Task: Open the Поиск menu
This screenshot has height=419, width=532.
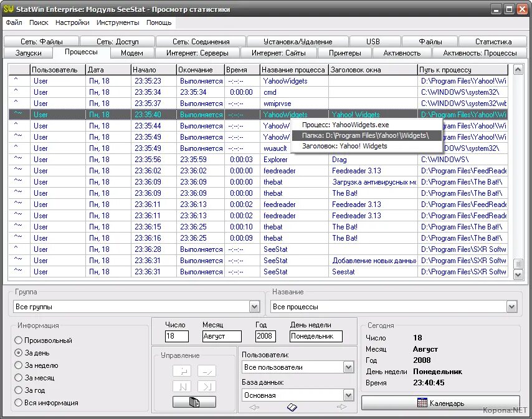Action: click(x=39, y=22)
